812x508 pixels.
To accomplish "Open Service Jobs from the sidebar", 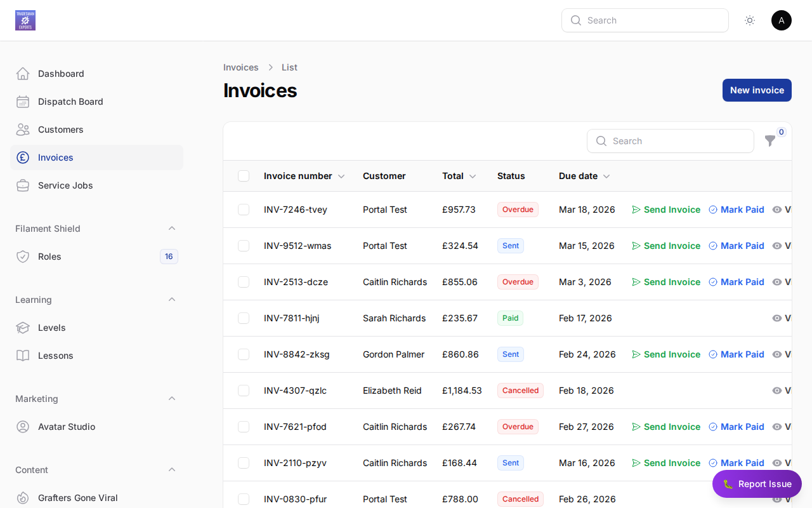I will 65,185.
